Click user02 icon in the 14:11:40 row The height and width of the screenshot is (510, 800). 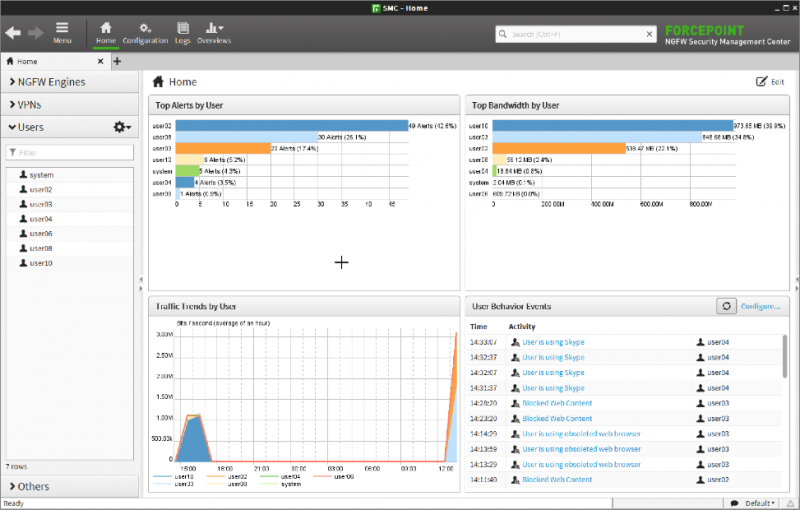[x=701, y=480]
